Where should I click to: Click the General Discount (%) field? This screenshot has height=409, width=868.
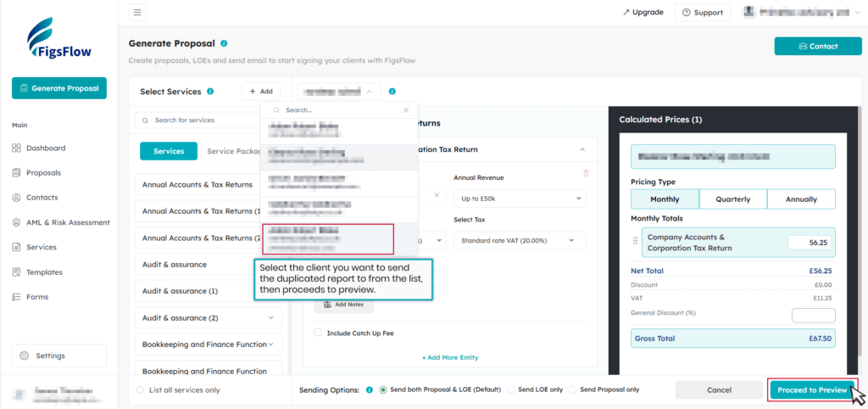coord(813,316)
